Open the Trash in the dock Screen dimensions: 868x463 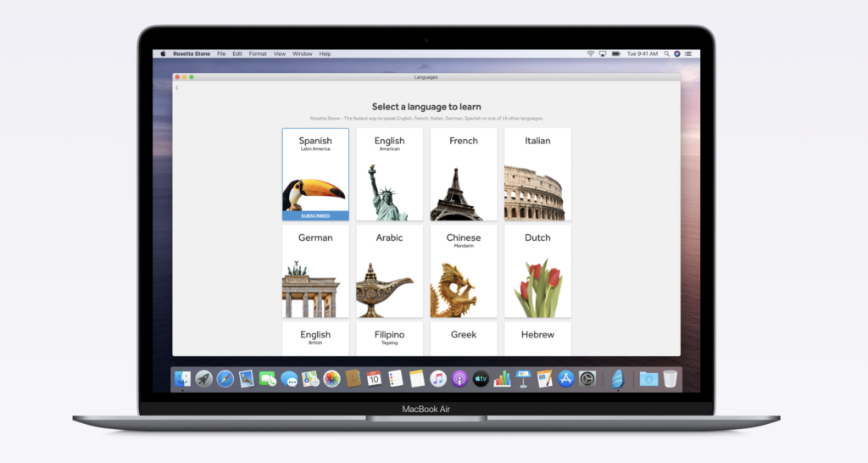pyautogui.click(x=670, y=379)
